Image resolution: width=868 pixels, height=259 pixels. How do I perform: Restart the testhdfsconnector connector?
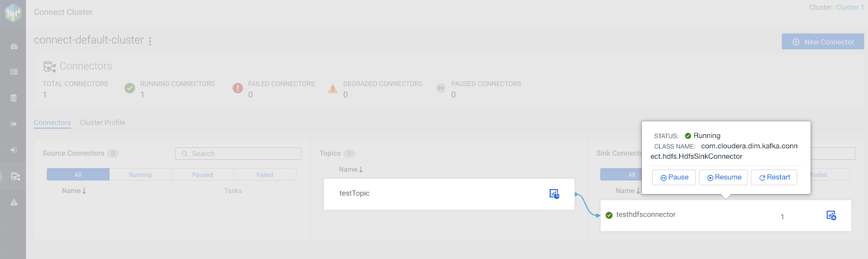tap(774, 177)
